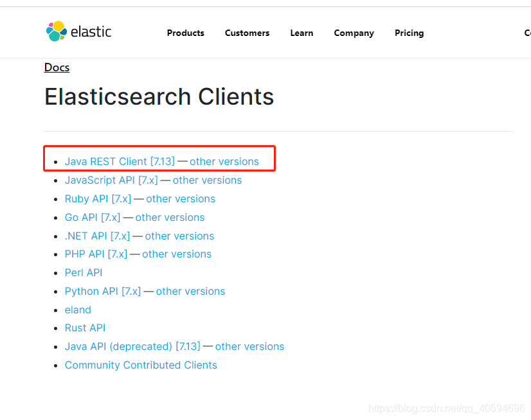Screen dimensions: 531x420
Task: Open Go API [7.x] docs
Action: (x=93, y=217)
